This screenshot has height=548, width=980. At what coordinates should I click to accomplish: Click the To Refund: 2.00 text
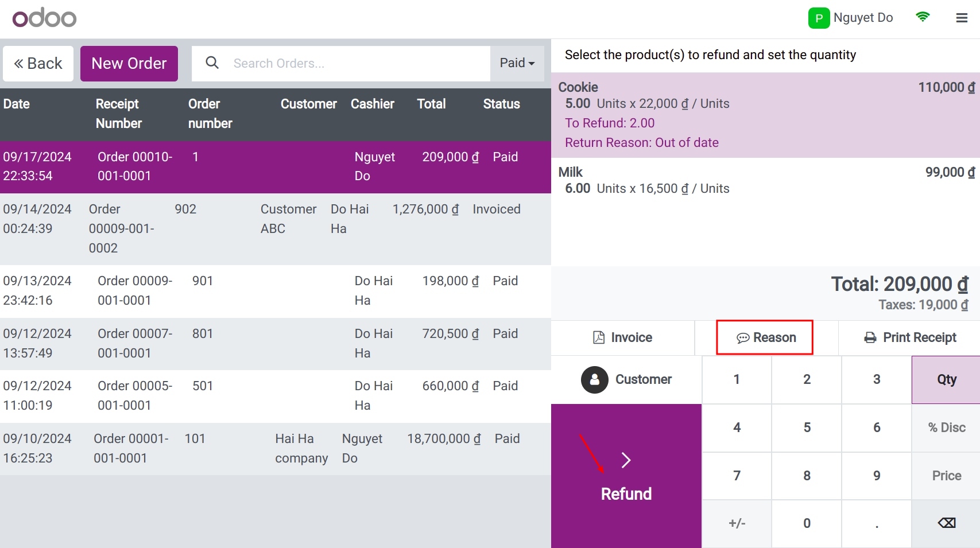610,123
